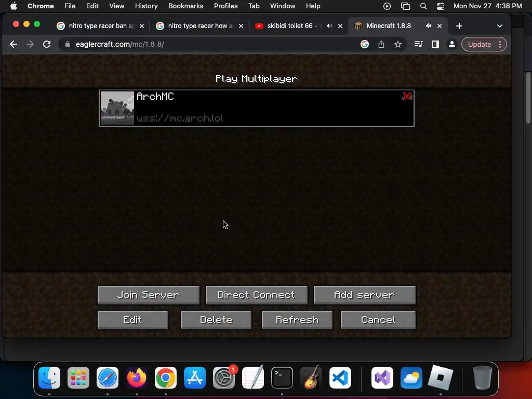Close the skibidi toilet 66 tab
The height and width of the screenshot is (399, 532).
tap(340, 26)
